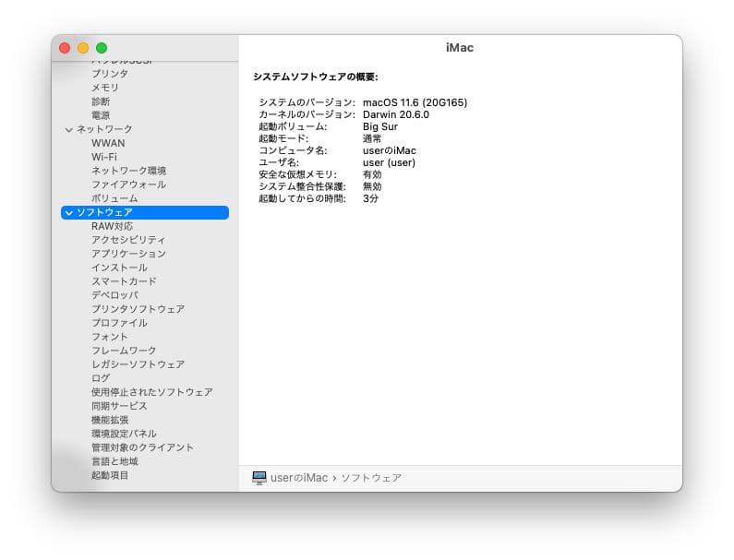Open デベロッパ in the sidebar

click(x=114, y=295)
